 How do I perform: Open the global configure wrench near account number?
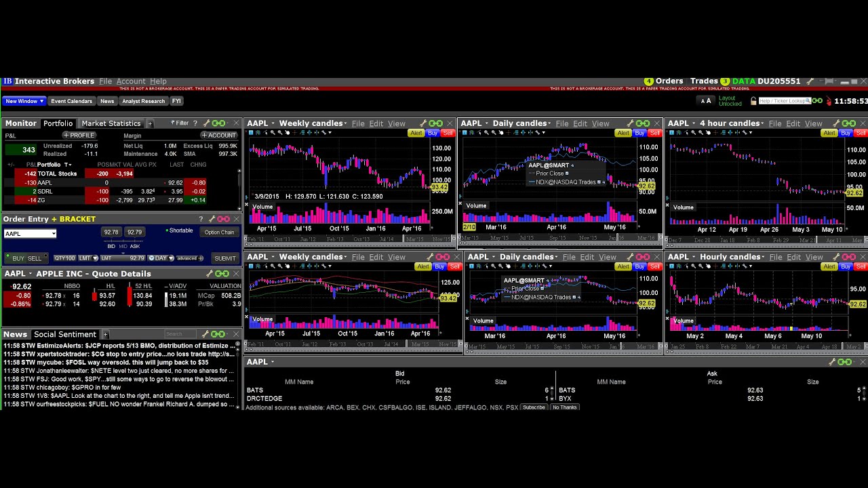pos(808,81)
